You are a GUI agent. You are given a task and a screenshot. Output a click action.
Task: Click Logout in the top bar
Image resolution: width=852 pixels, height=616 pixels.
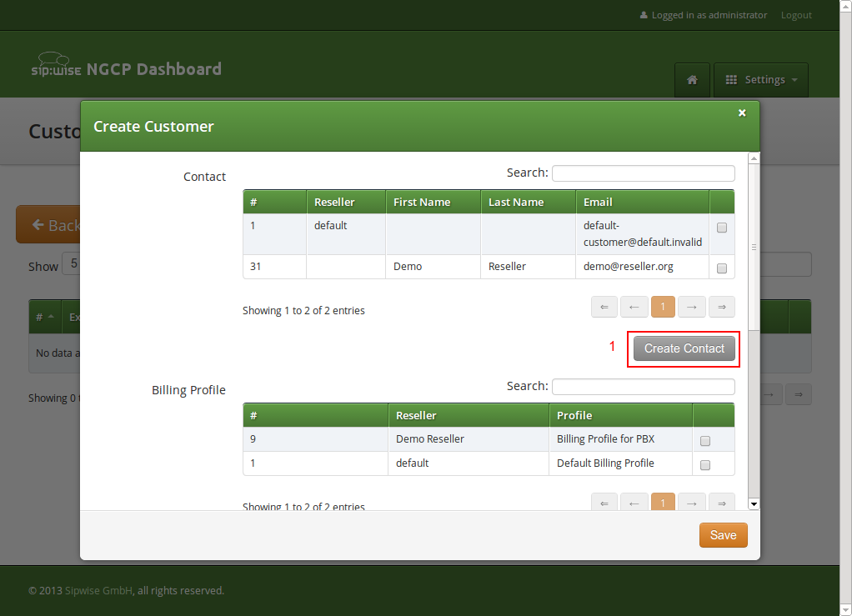click(x=795, y=14)
